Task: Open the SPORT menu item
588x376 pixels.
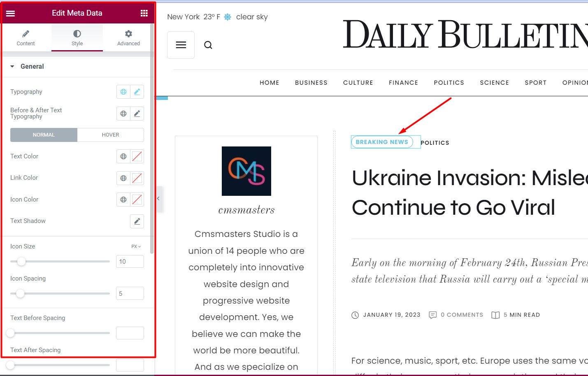Action: click(535, 83)
